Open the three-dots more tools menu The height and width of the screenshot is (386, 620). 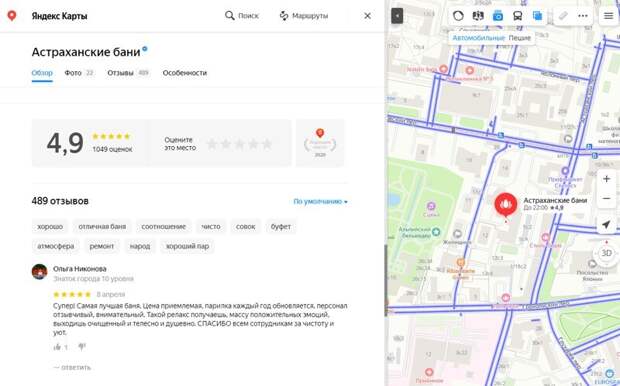point(583,16)
